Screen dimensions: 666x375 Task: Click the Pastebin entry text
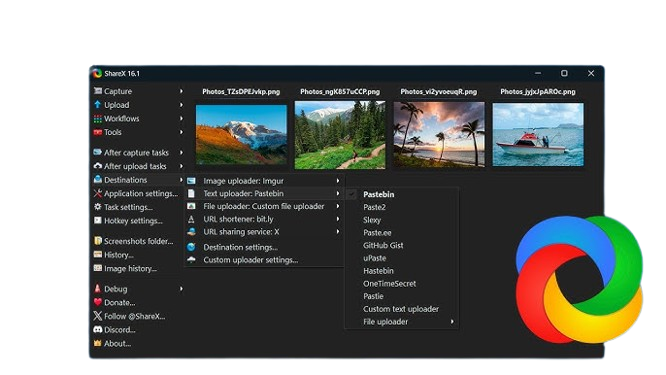coord(378,194)
